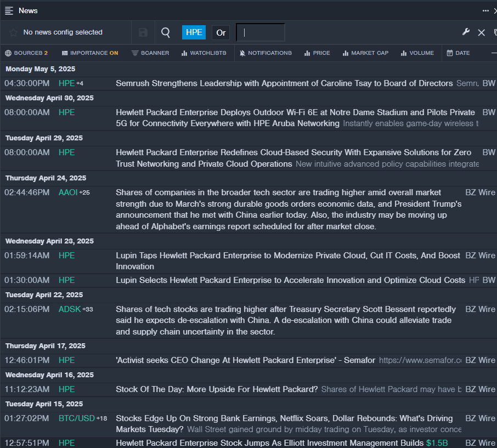
Task: Click HPE ticker at 12:46:01PM row
Action: click(x=66, y=360)
